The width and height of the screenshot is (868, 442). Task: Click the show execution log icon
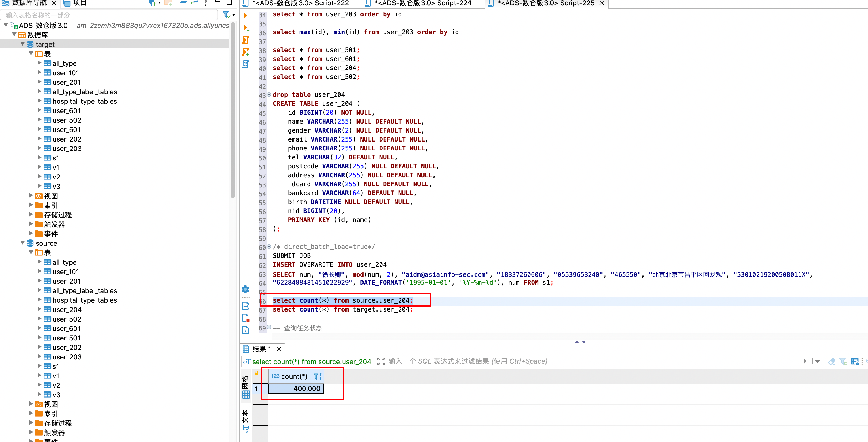(246, 318)
